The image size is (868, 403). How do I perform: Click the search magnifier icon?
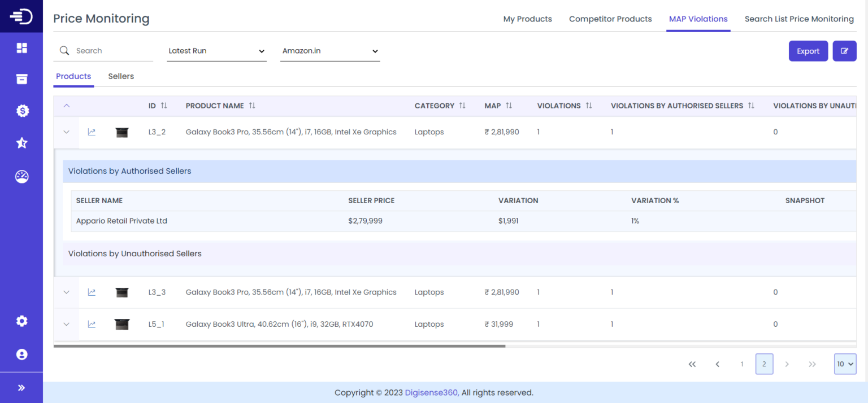point(64,50)
